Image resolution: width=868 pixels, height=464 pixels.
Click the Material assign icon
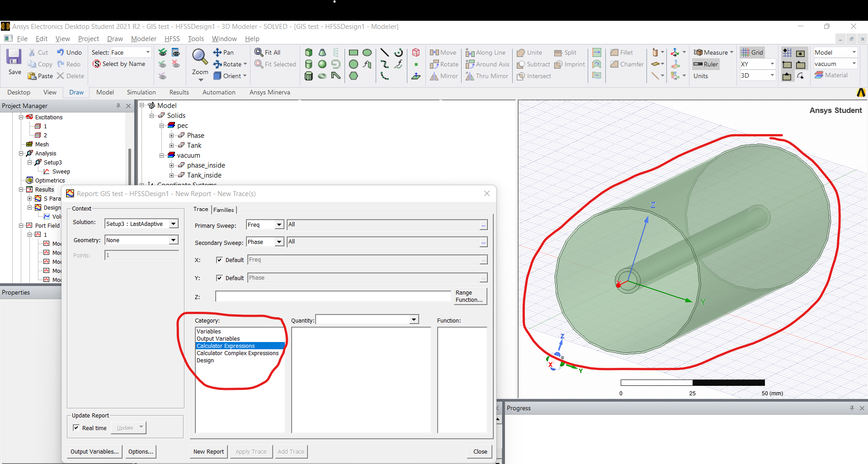tap(819, 75)
